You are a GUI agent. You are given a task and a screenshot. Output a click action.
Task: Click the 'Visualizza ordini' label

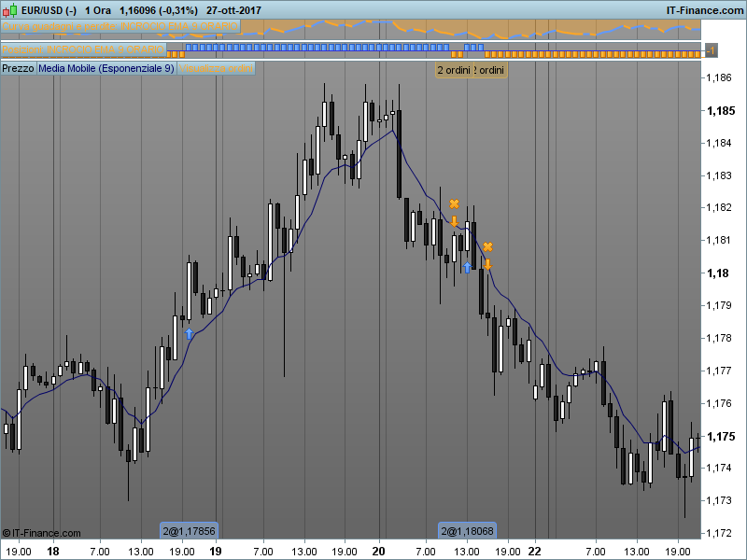[217, 68]
